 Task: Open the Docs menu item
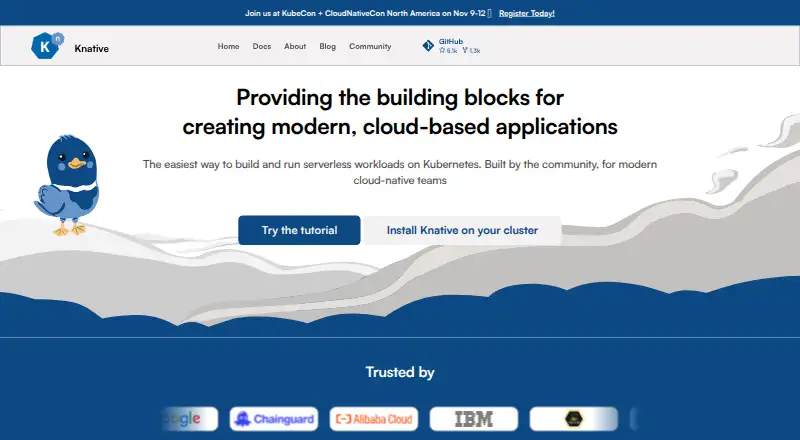[262, 46]
